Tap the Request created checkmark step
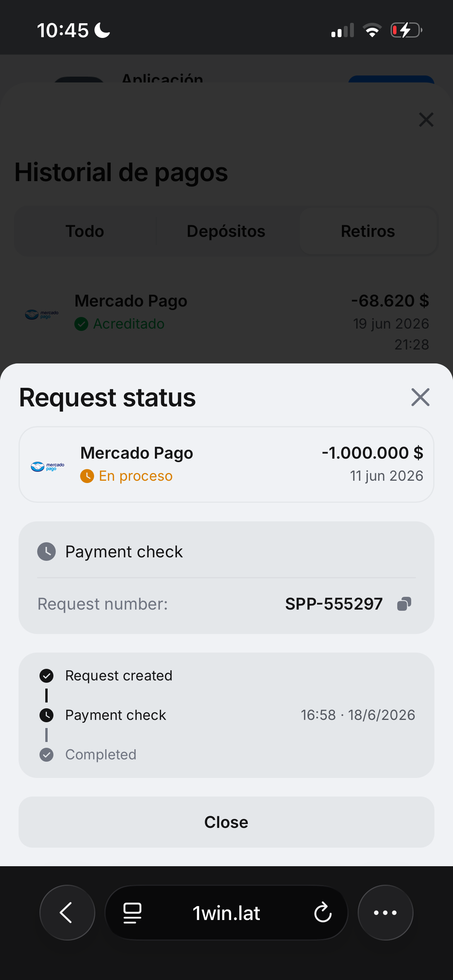Viewport: 453px width, 980px height. (46, 676)
